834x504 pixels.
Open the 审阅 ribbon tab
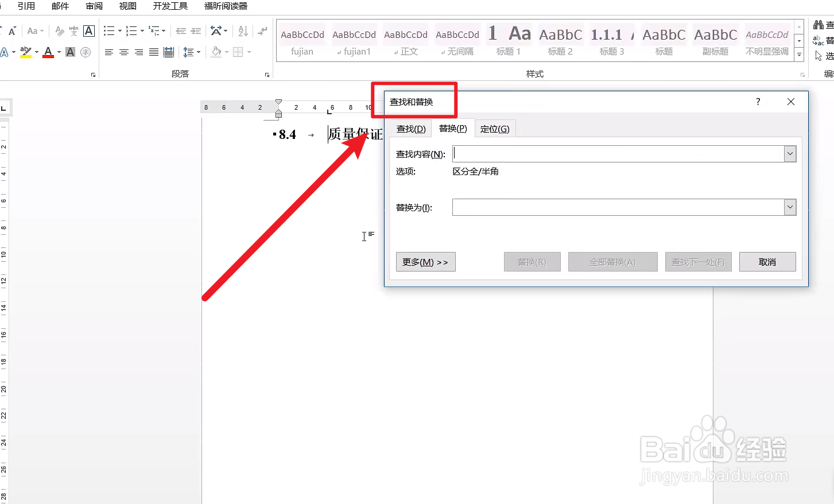point(94,6)
